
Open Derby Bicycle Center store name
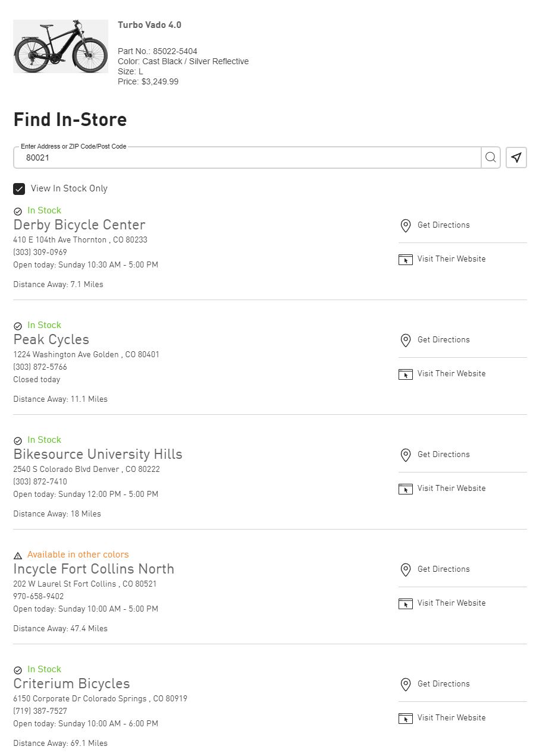coord(79,225)
